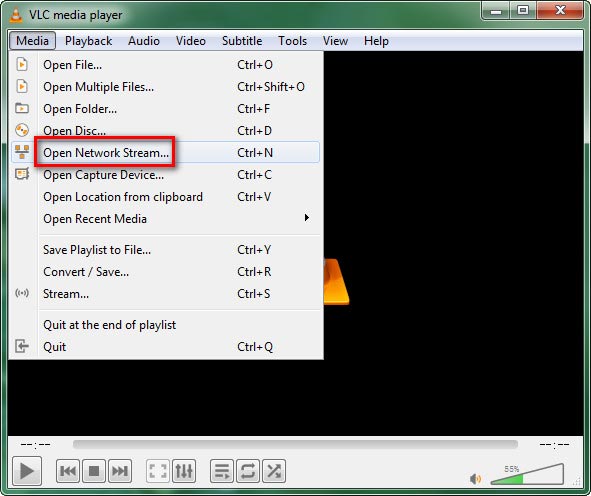This screenshot has width=591, height=496.
Task: Click the window resize grip corner
Action: click(577, 482)
